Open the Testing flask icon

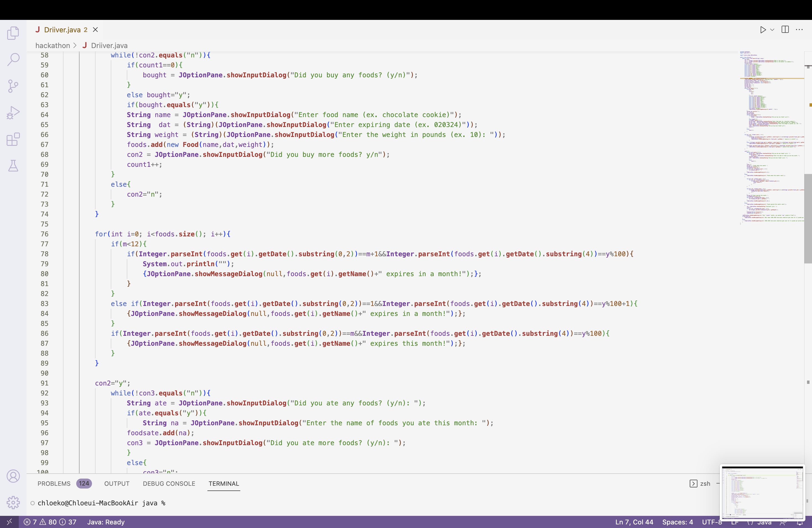(13, 166)
